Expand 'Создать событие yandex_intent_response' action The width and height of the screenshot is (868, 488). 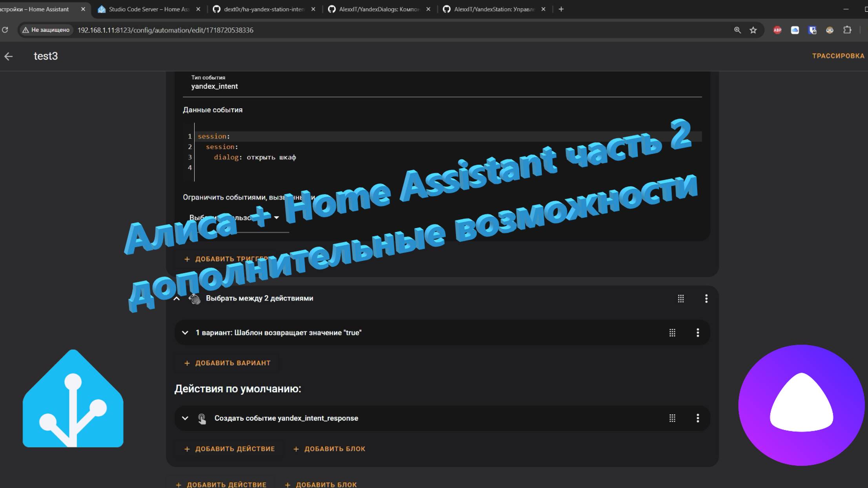[x=185, y=418]
